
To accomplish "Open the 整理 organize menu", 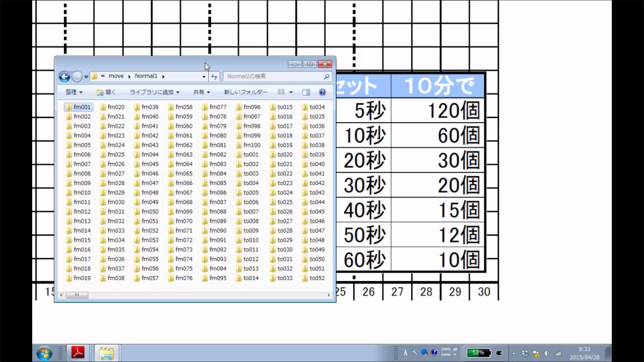I will (x=74, y=92).
